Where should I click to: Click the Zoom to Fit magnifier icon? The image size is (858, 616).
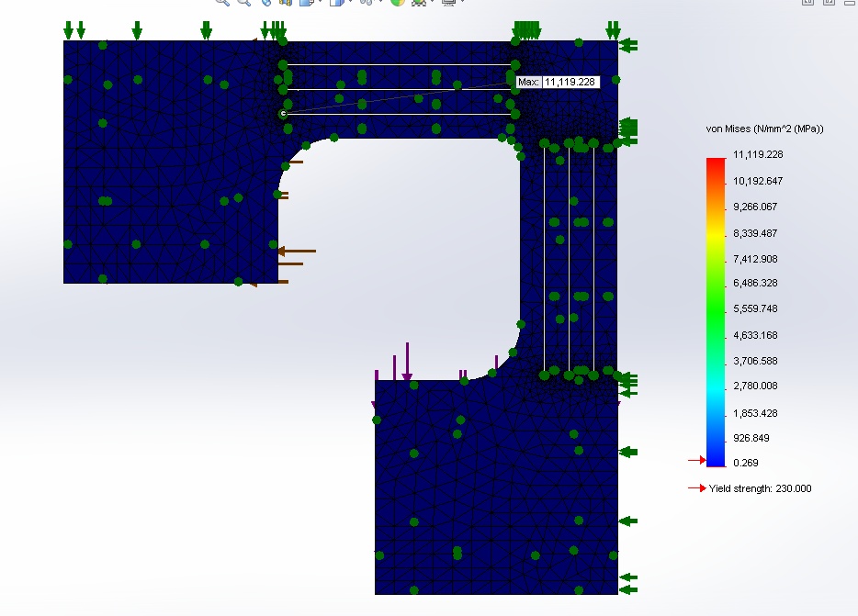tap(222, 2)
